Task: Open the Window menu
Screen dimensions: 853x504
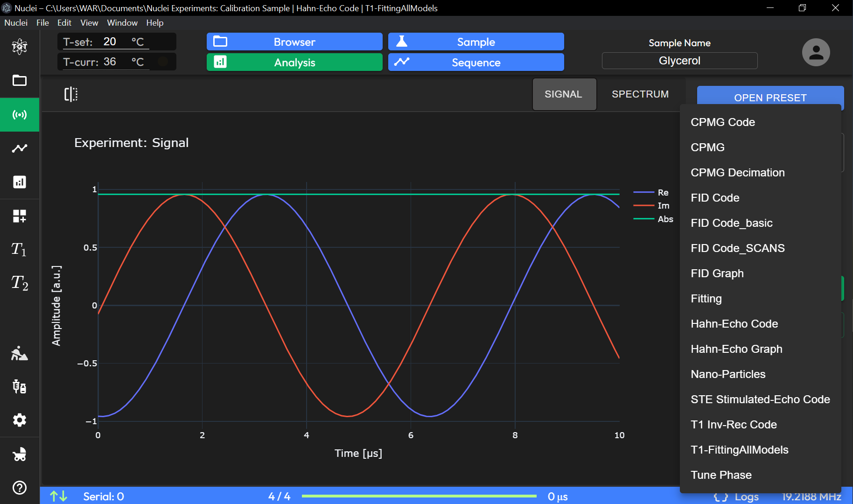Action: pos(122,23)
